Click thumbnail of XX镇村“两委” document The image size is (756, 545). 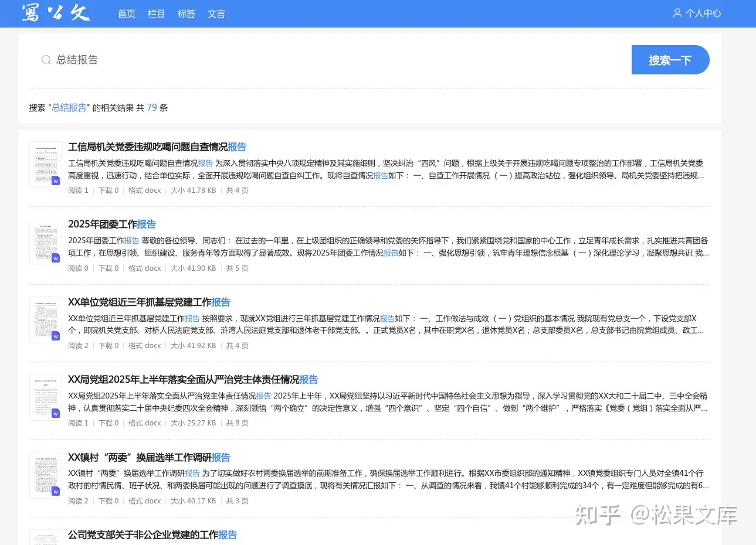coord(46,475)
